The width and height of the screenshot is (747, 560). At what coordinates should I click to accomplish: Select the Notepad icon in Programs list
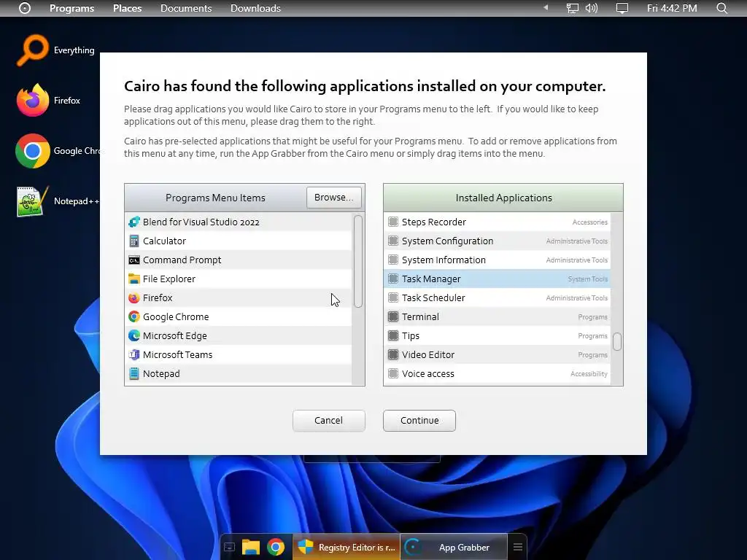click(x=134, y=374)
